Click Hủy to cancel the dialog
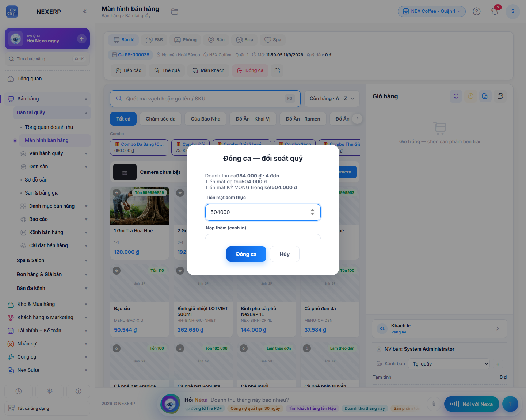 (x=285, y=254)
